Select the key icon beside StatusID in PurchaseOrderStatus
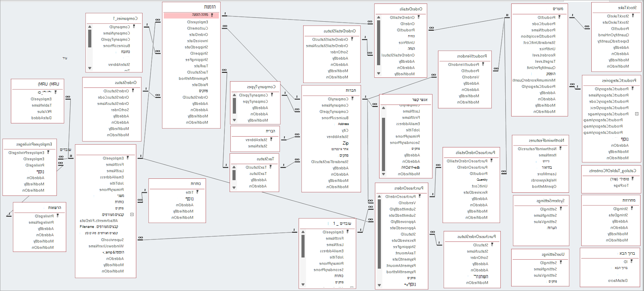 pyautogui.click(x=492, y=245)
